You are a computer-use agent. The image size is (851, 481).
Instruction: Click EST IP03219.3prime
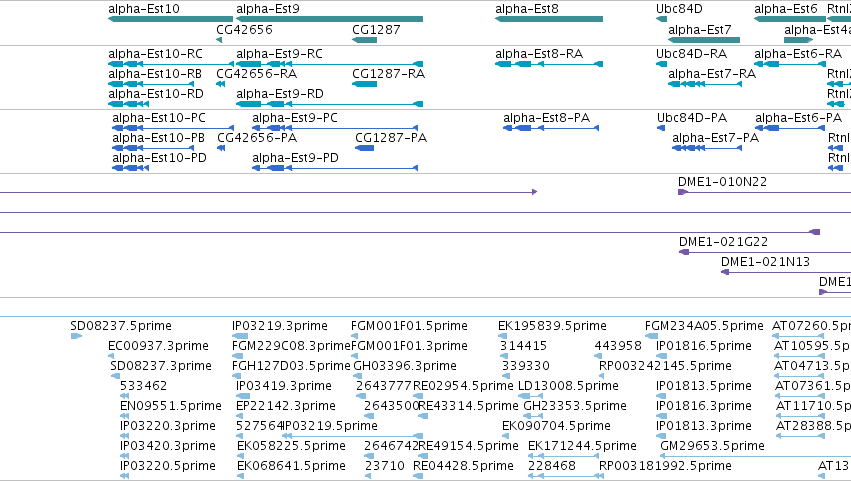click(x=240, y=336)
